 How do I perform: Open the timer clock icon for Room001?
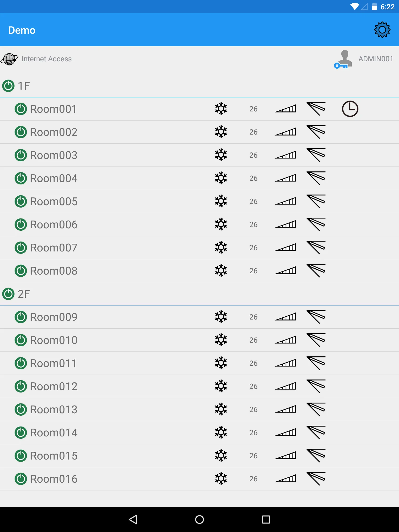350,109
